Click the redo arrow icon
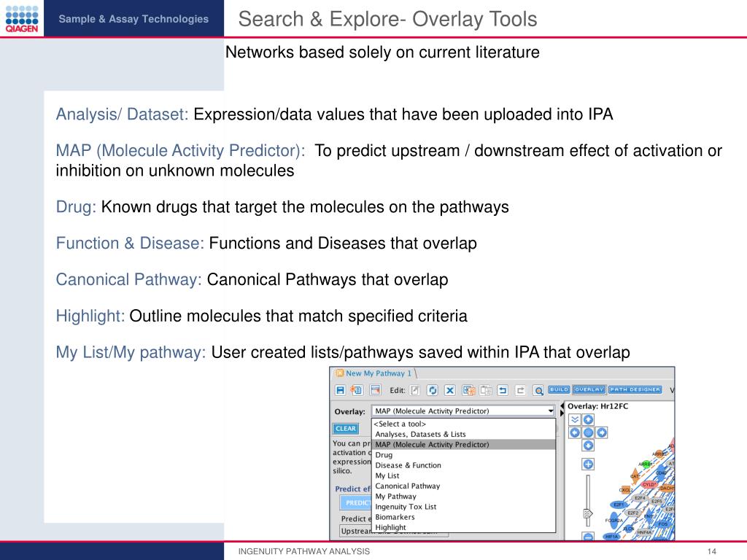 [520, 391]
